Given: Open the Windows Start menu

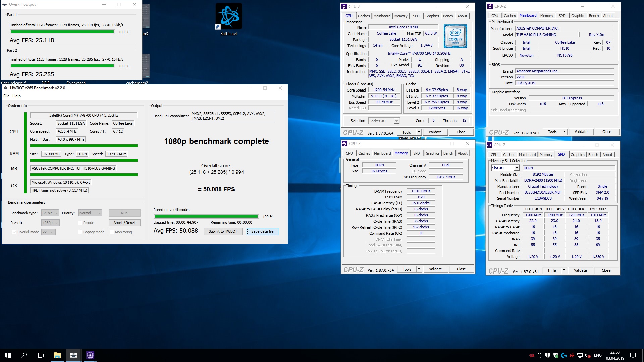Looking at the screenshot, I should pos(8,355).
